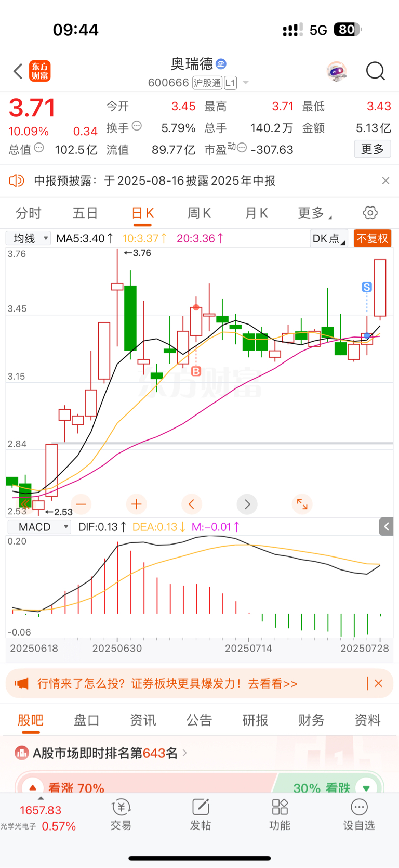Tap the info icon beside 换手
This screenshot has width=399, height=868.
[x=137, y=126]
